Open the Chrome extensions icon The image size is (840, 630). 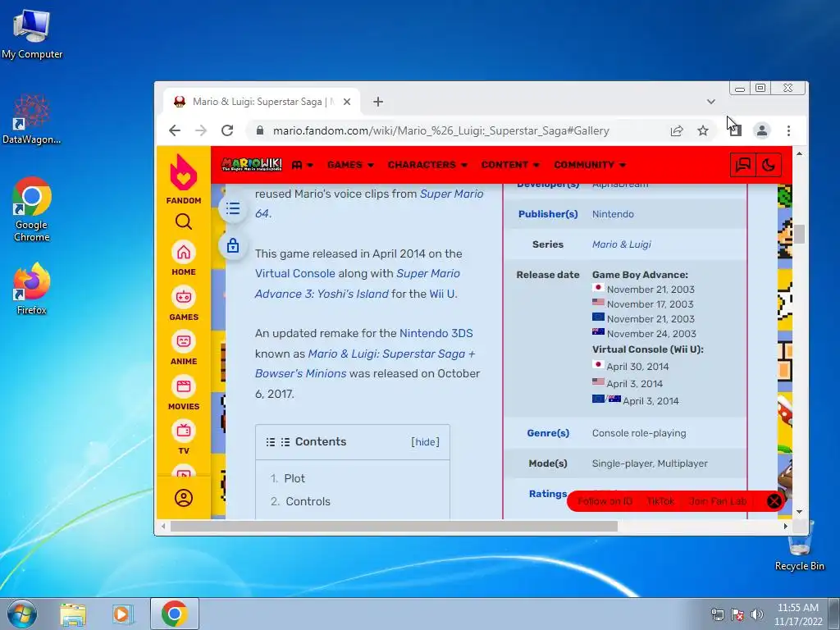[736, 130]
